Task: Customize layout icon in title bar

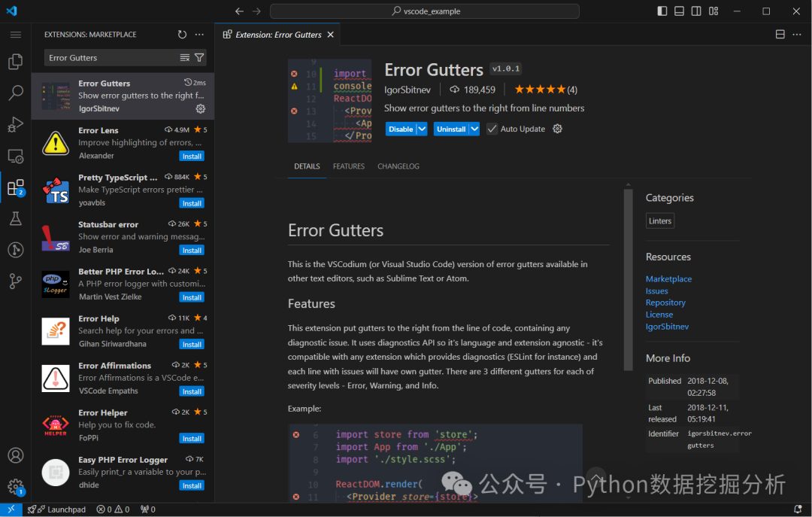Action: (714, 11)
